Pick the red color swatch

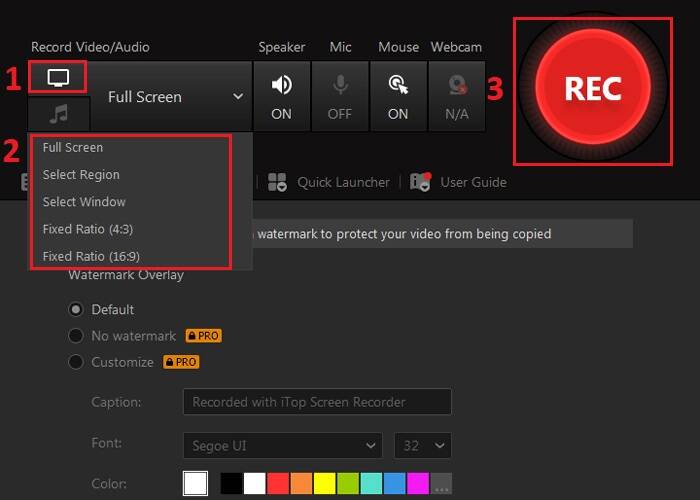coord(278,483)
